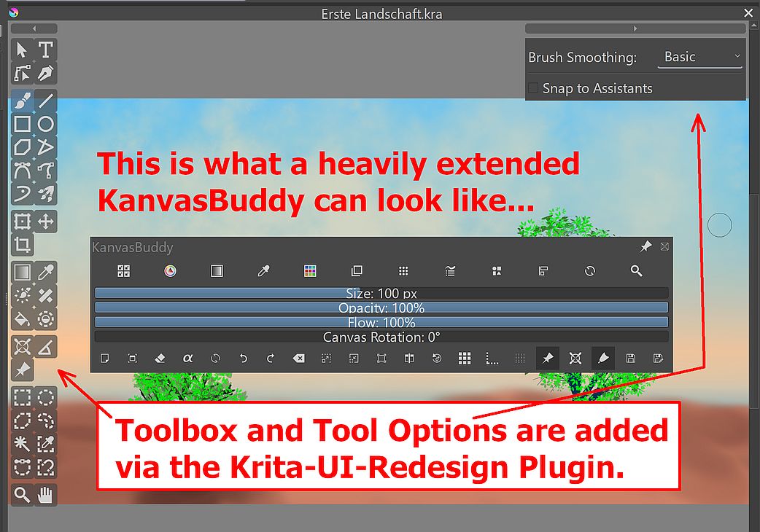
Task: Select the Enclose and Fill tool
Action: 45,319
